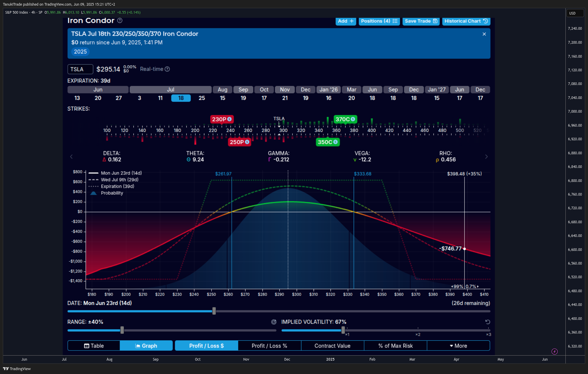The image size is (588, 374).
Task: Click Save Trade button
Action: 421,21
